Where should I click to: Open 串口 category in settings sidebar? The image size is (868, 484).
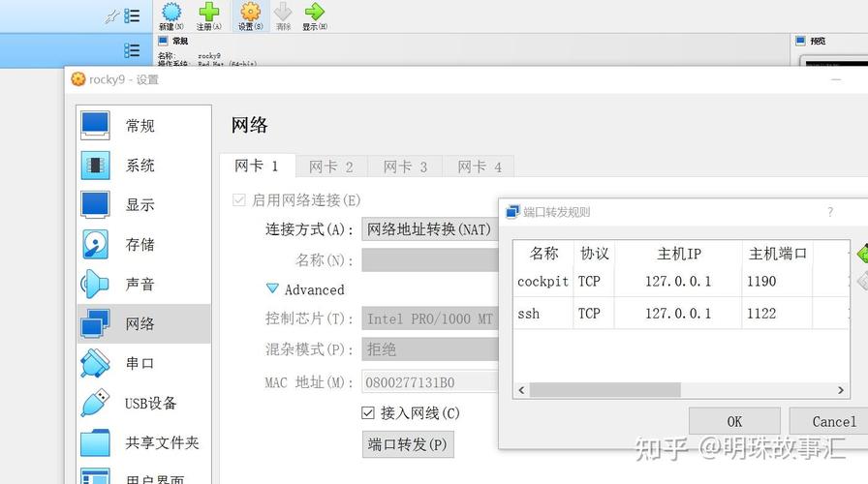[x=144, y=363]
